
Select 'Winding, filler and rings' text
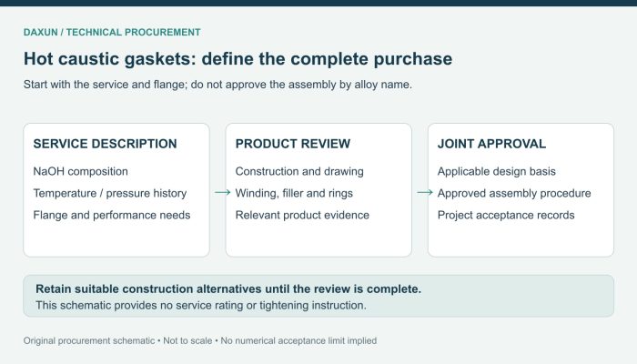pos(294,193)
